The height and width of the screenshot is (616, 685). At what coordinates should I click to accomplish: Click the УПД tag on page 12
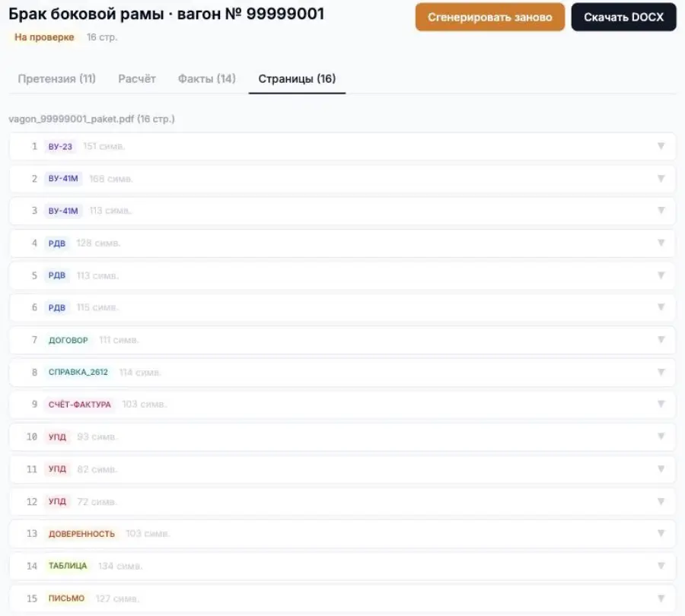click(x=57, y=502)
